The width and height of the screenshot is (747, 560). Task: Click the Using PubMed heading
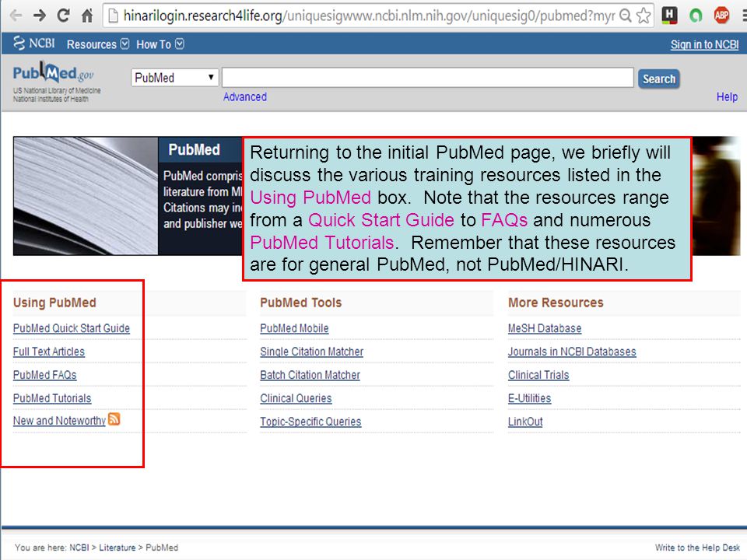coord(54,303)
